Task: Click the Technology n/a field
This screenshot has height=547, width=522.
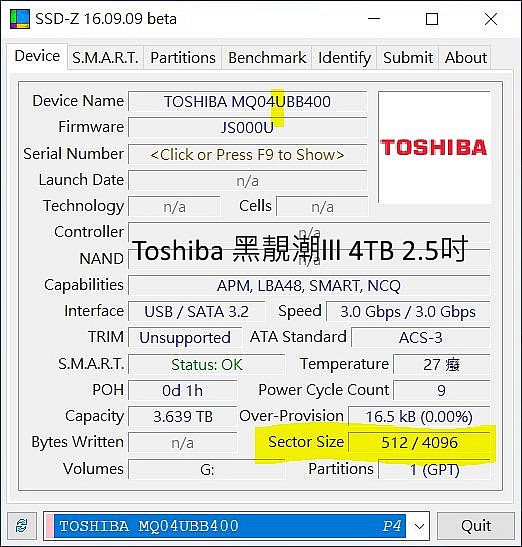Action: click(174, 207)
